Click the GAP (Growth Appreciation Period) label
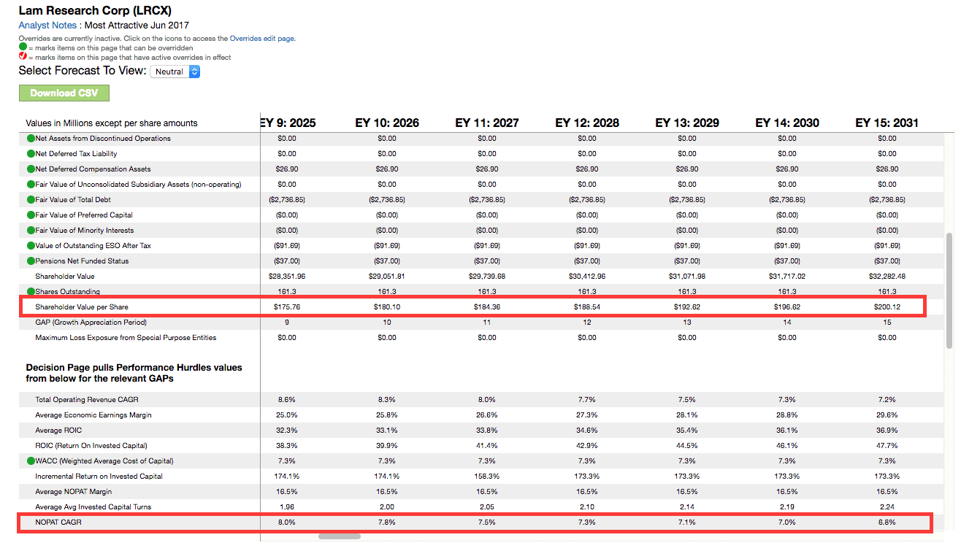The image size is (980, 559). [91, 323]
